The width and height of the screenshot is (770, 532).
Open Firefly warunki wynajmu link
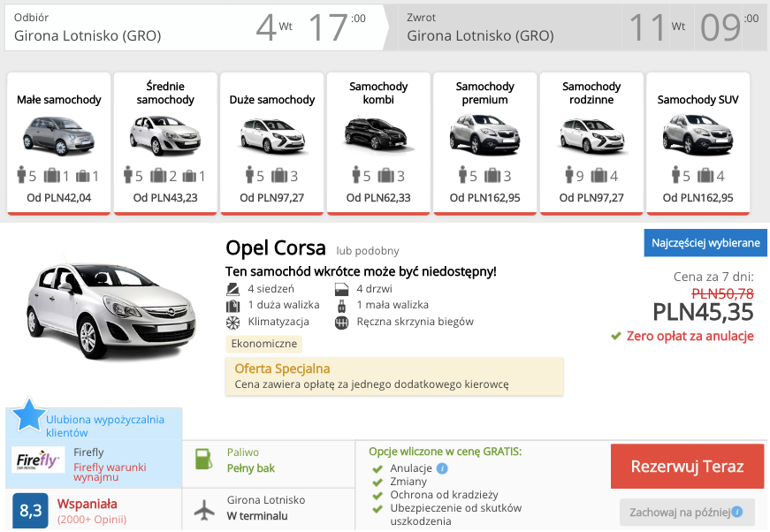pyautogui.click(x=110, y=472)
